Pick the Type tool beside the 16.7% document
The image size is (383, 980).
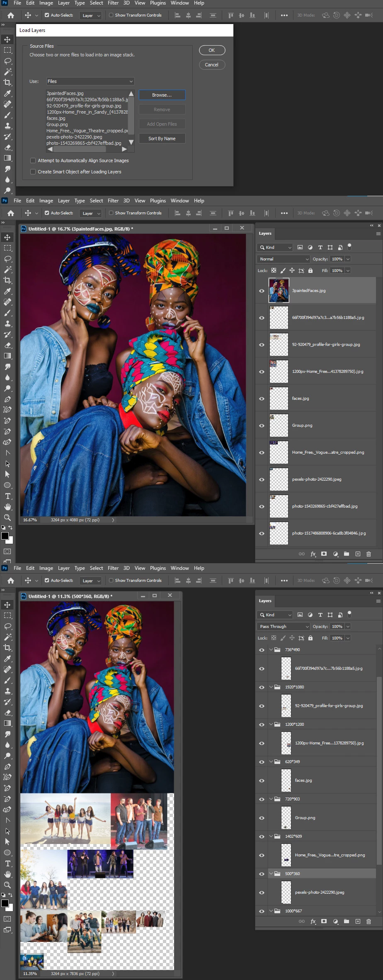[7, 496]
